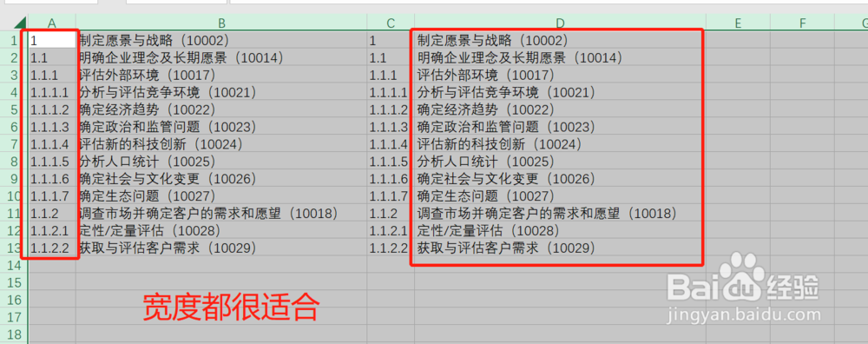Select row 1 header

(x=14, y=41)
